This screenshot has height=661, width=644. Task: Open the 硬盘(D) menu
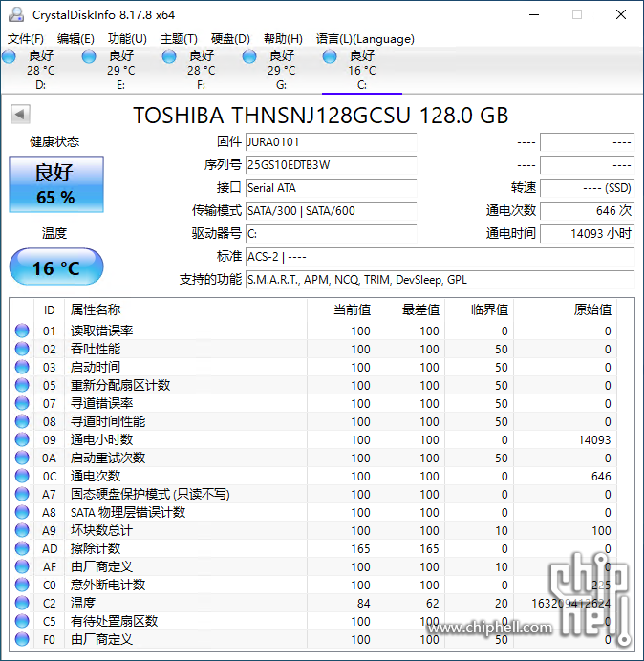pyautogui.click(x=230, y=39)
